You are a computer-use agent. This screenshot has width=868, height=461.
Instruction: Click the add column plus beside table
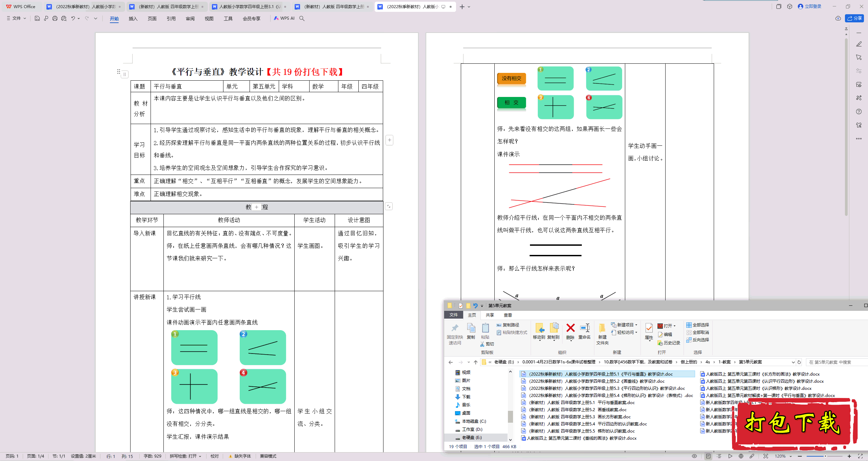point(390,140)
